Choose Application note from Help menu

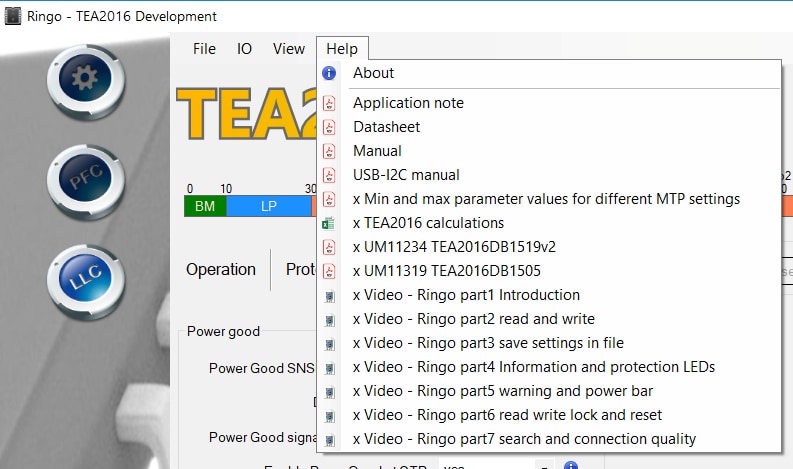coord(408,103)
